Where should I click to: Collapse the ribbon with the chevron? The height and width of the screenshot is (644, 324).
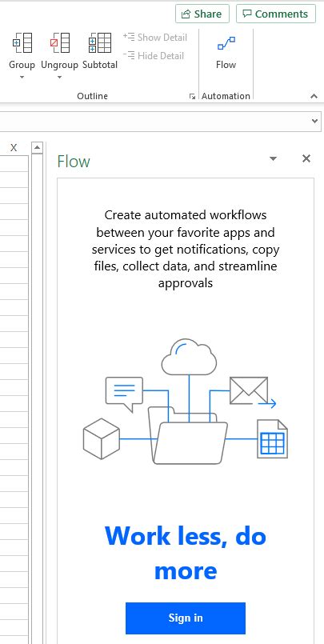pos(314,96)
